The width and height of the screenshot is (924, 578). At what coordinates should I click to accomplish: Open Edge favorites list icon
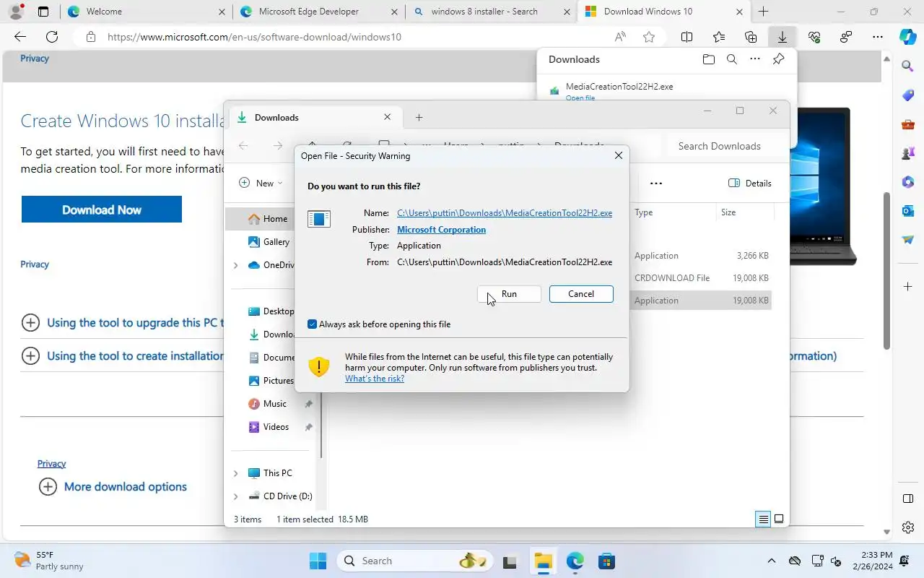tap(719, 37)
